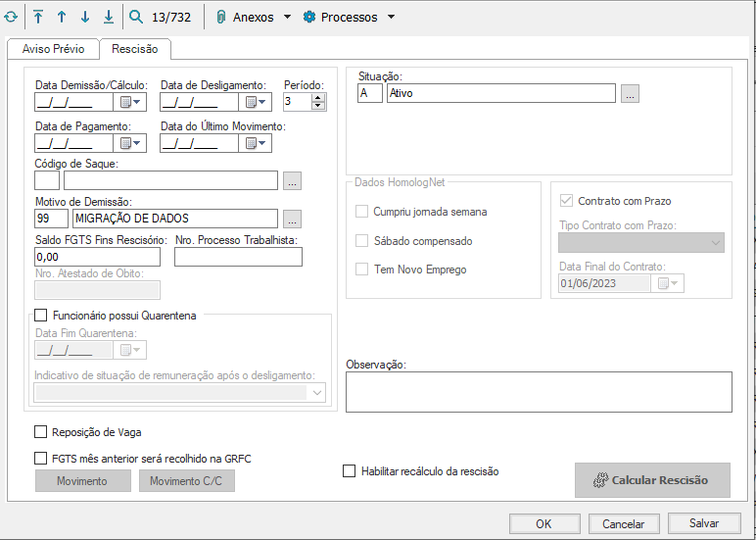Screen dimensions: 756x540
Task: Open Motivo de Demissão lookup button
Action: (293, 219)
